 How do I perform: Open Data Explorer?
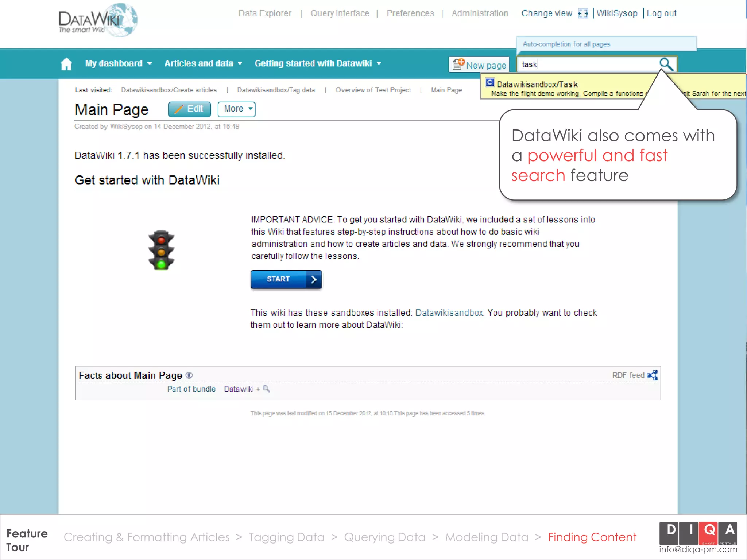(265, 13)
